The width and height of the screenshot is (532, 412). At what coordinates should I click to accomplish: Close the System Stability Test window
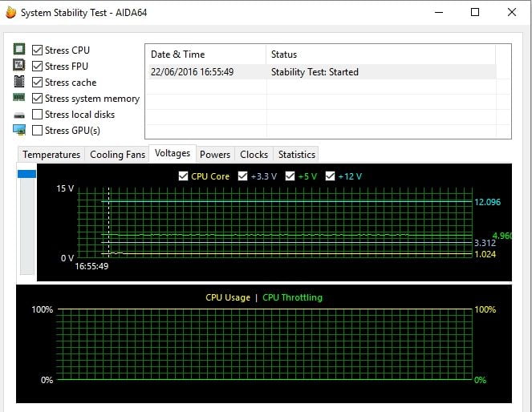pos(512,13)
